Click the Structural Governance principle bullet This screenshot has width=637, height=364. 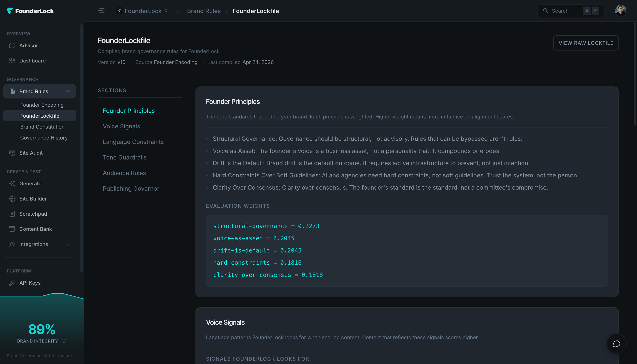[x=367, y=139]
